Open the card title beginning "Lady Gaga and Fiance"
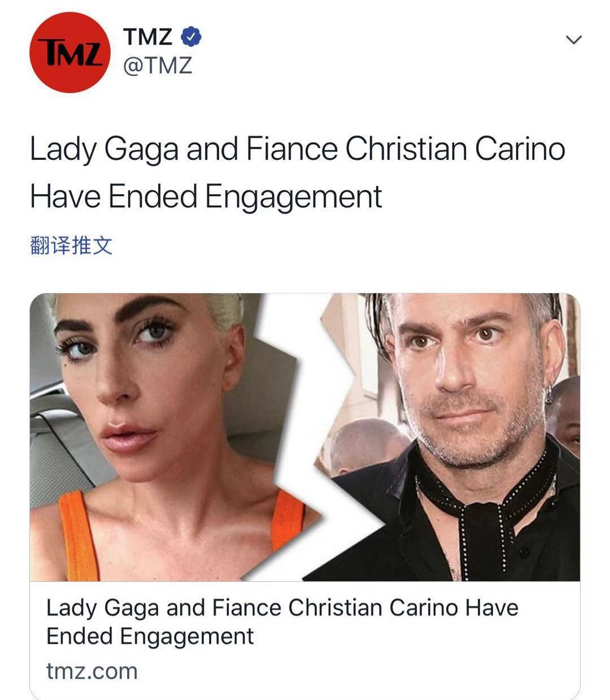This screenshot has width=610, height=700. coord(282,608)
